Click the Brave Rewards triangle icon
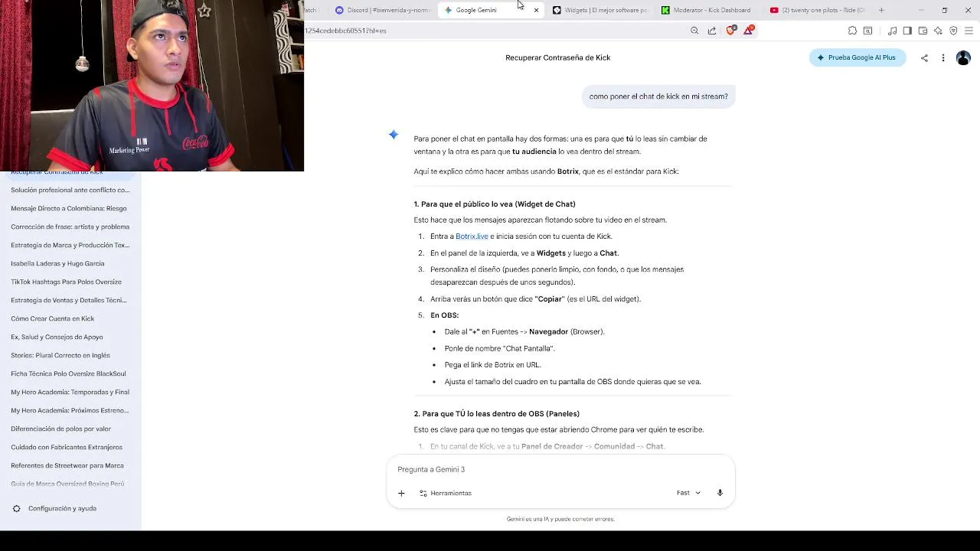980x551 pixels. (749, 31)
